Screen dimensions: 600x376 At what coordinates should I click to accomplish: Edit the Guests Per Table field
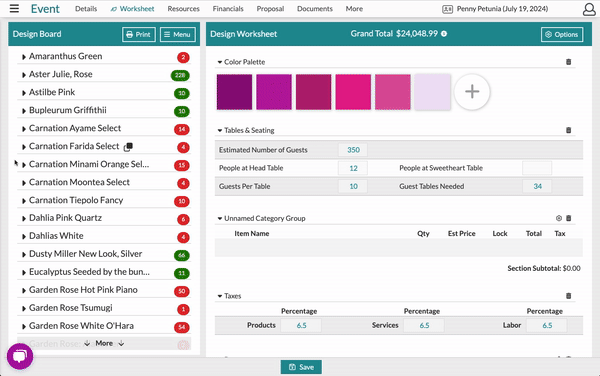point(353,186)
